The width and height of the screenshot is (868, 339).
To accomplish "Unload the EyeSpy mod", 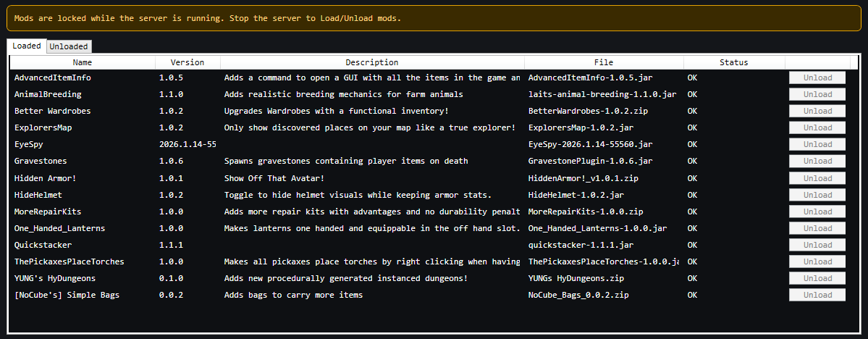I will click(x=817, y=145).
